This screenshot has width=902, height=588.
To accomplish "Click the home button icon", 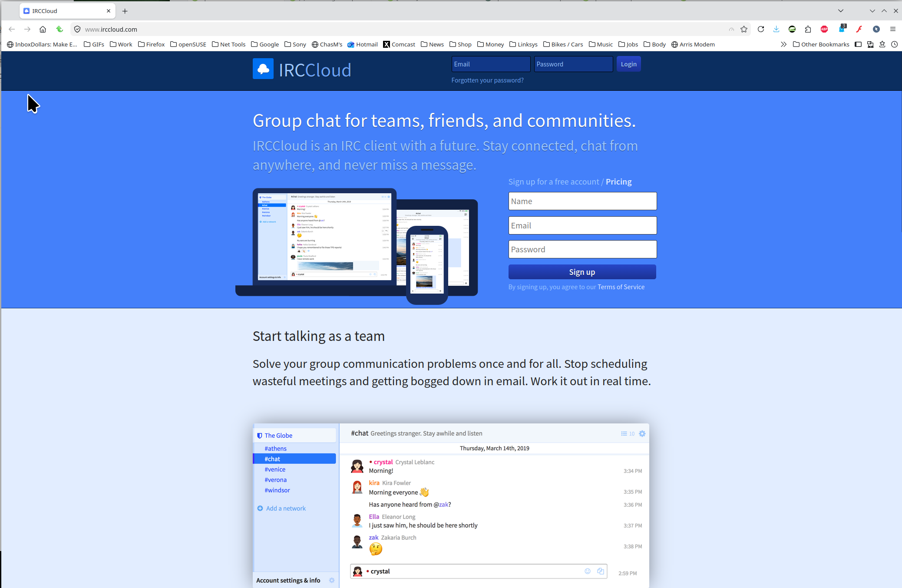I will (43, 29).
